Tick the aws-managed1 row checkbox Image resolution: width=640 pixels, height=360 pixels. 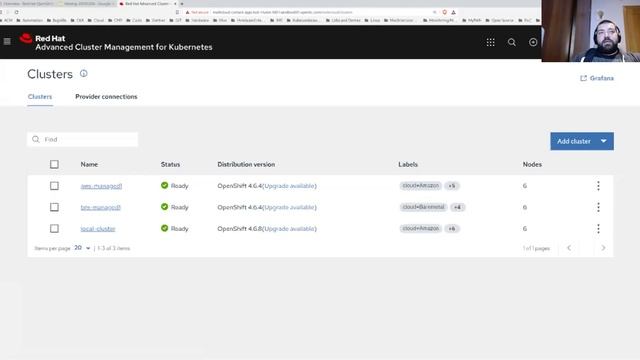[54, 186]
